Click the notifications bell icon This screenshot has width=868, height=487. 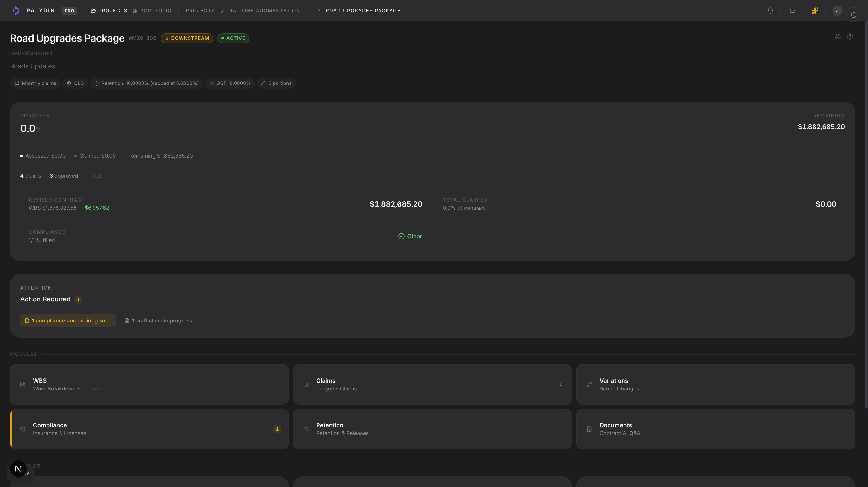770,11
